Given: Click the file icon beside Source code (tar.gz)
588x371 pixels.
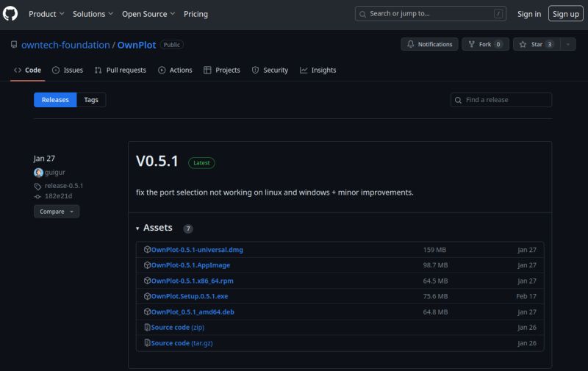Looking at the screenshot, I should tap(147, 342).
